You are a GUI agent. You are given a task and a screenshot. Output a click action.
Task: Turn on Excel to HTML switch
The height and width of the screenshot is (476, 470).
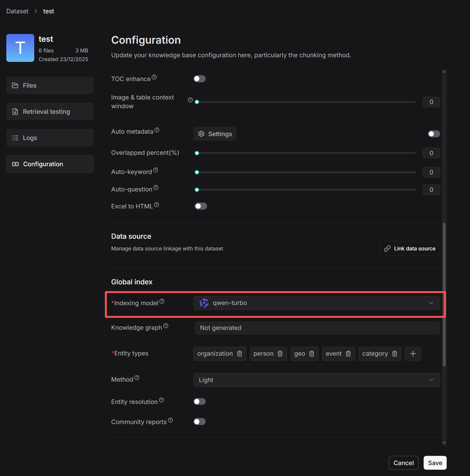(x=201, y=206)
